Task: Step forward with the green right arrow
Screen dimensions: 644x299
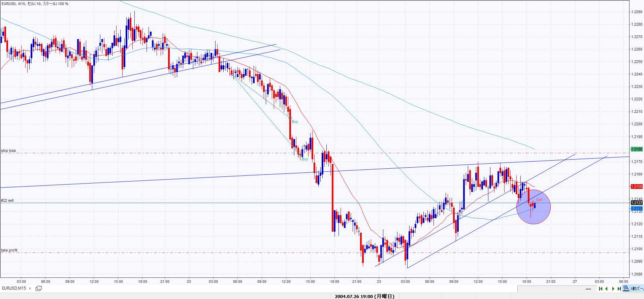Action: pyautogui.click(x=613, y=289)
